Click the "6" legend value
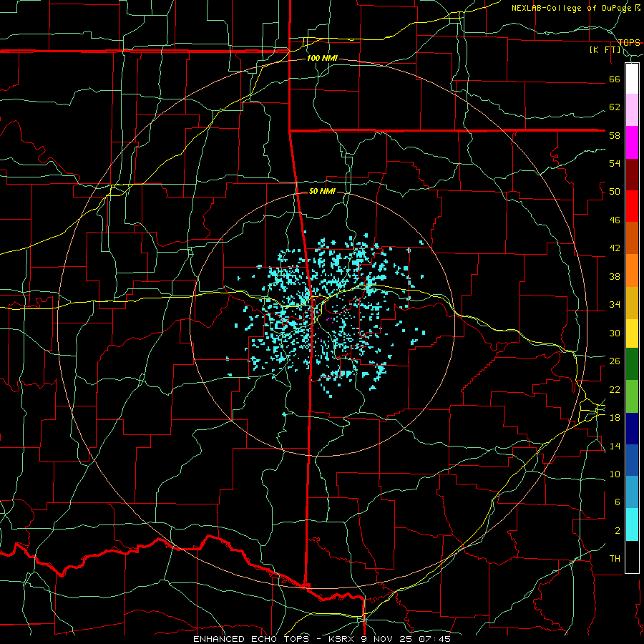The image size is (644, 644). 618,502
